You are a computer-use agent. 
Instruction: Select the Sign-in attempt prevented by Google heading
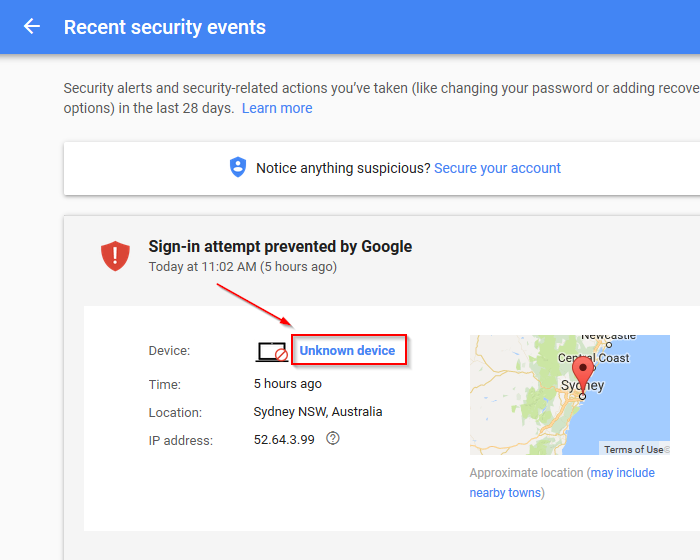point(280,246)
